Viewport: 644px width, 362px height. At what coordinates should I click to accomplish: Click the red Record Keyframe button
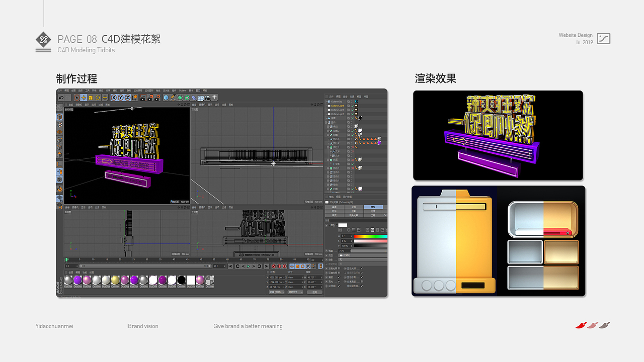[x=274, y=266]
